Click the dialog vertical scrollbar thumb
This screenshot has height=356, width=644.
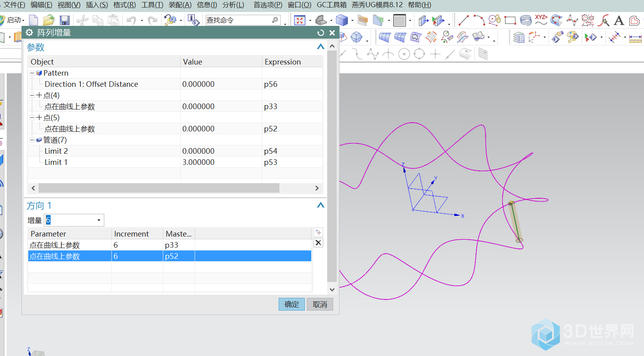[332, 166]
